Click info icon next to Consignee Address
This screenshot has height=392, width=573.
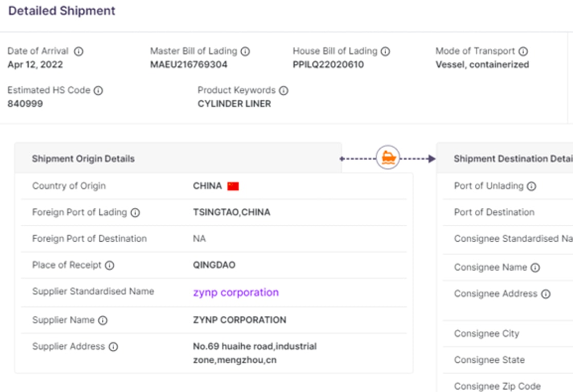[546, 294]
